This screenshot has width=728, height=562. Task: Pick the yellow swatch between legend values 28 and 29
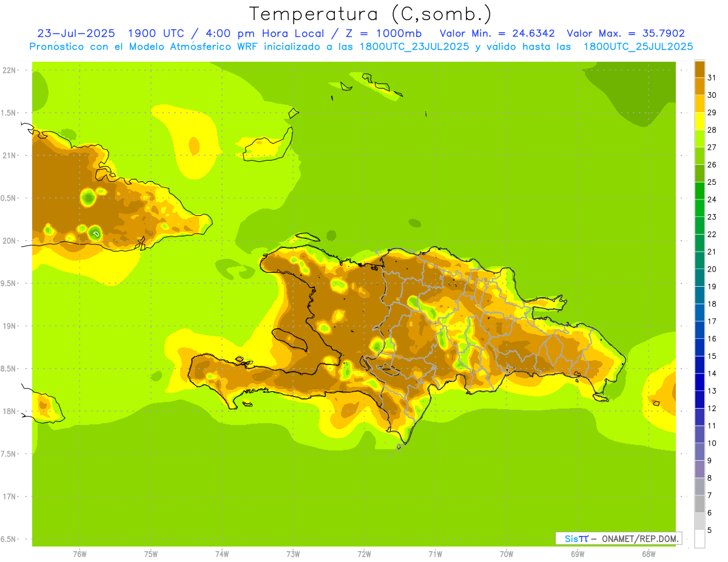(699, 121)
